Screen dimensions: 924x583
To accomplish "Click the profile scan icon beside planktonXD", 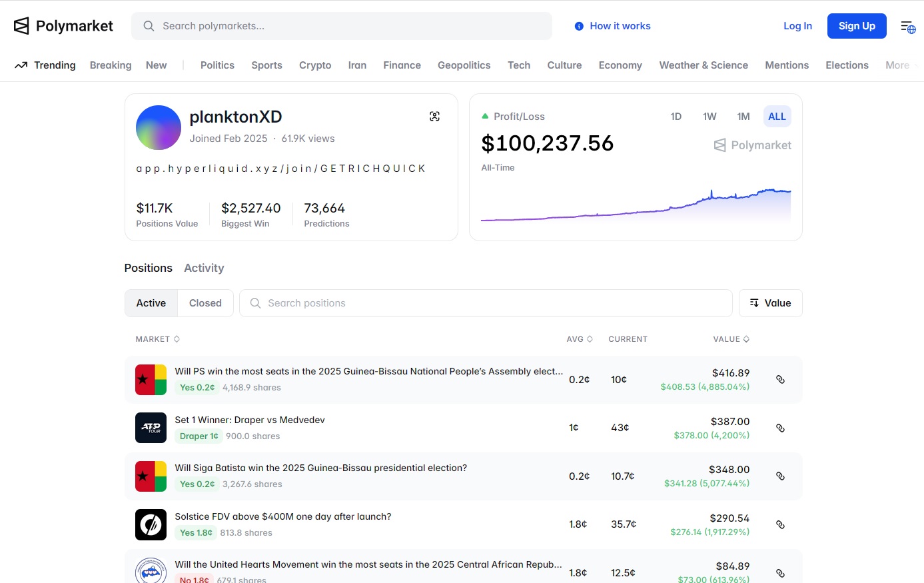I will click(x=435, y=117).
